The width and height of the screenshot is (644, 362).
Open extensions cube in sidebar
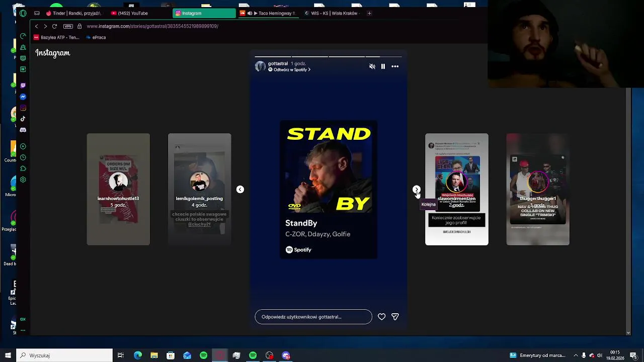click(x=23, y=168)
